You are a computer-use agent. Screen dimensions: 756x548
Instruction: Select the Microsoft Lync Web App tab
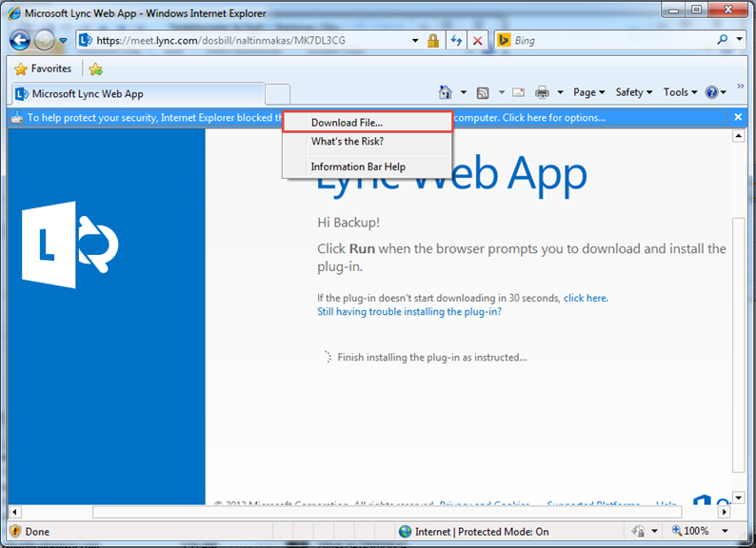pyautogui.click(x=137, y=94)
